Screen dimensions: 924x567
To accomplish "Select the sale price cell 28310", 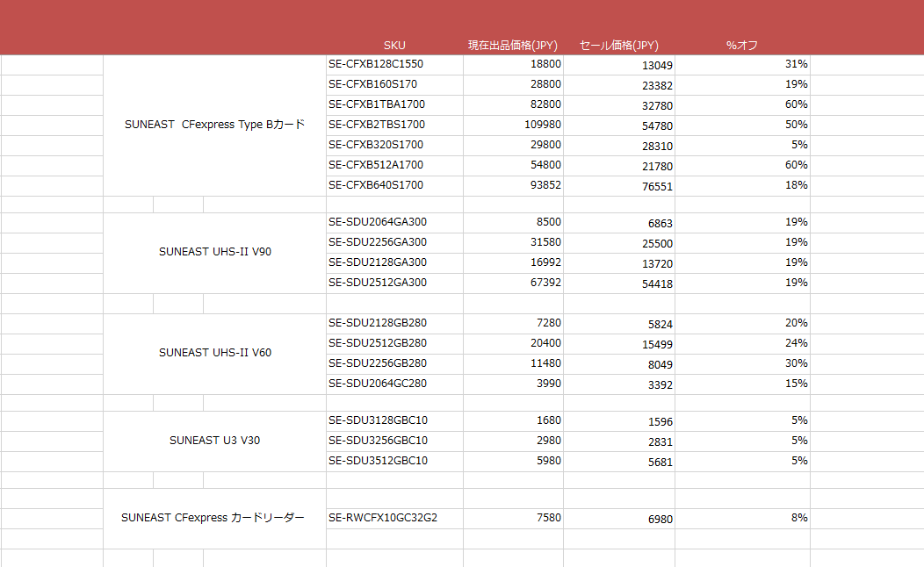I will (619, 146).
